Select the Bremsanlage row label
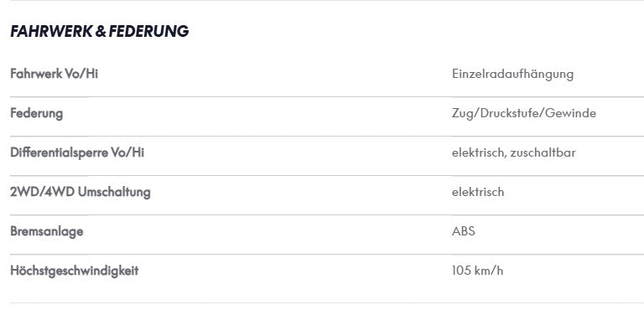The width and height of the screenshot is (644, 315). [x=47, y=232]
